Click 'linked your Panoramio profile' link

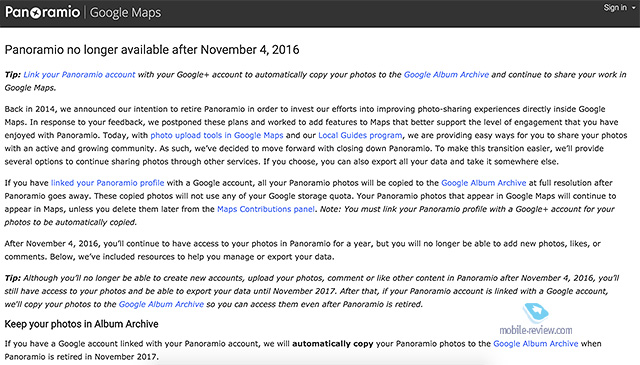pos(107,183)
